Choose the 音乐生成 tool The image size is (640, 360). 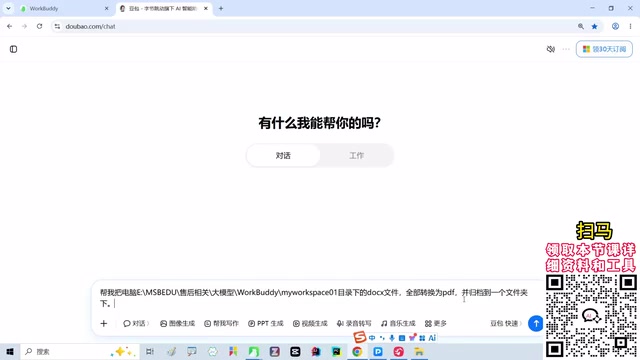click(398, 323)
